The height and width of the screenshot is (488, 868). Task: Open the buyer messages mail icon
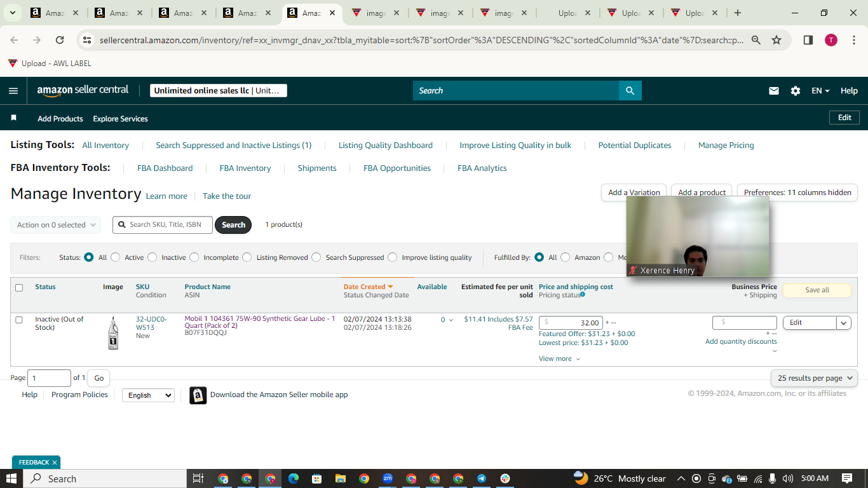(774, 91)
